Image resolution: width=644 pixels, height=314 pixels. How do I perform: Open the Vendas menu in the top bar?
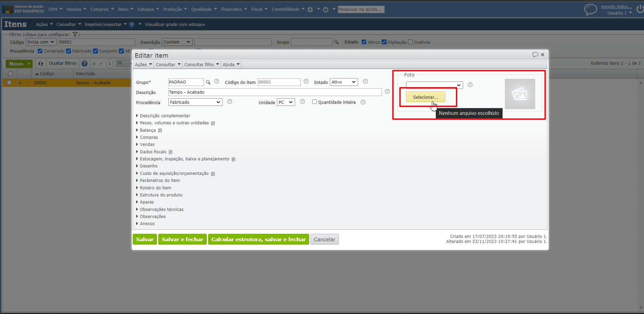76,9
